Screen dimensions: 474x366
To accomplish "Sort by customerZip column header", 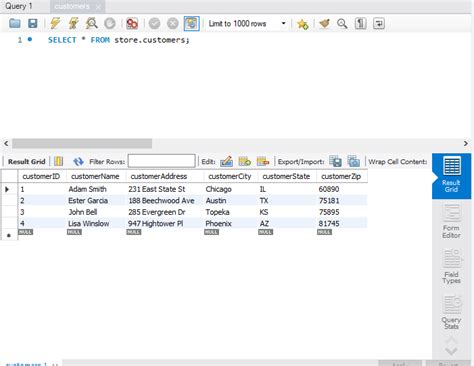I will tap(341, 176).
